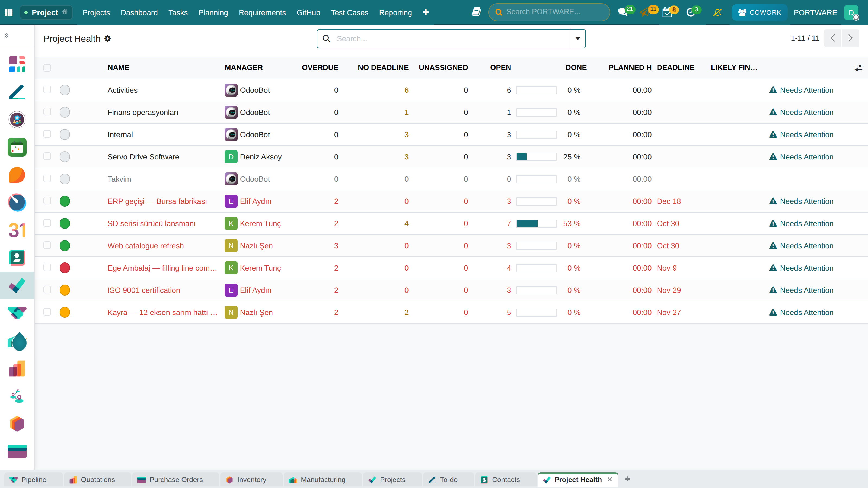Image resolution: width=868 pixels, height=488 pixels.
Task: Open the paper plane icon with badge 11
Action: pyautogui.click(x=644, y=12)
